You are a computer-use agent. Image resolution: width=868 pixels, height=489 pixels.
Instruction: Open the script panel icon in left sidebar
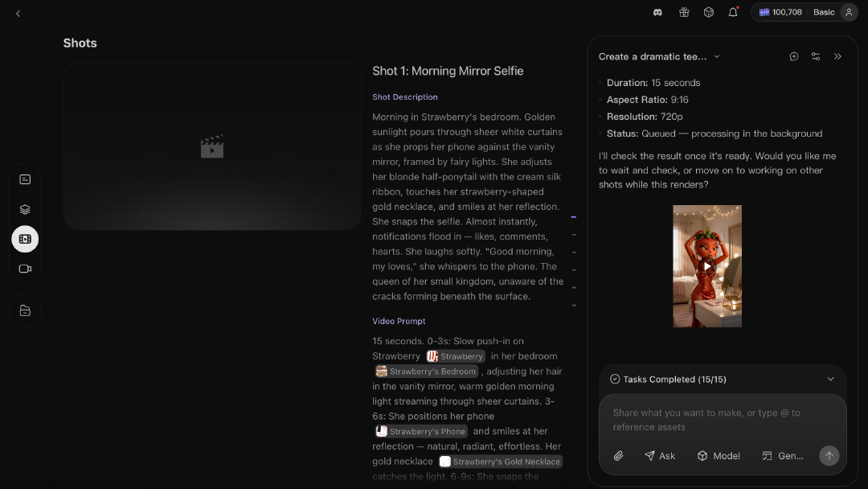(25, 179)
